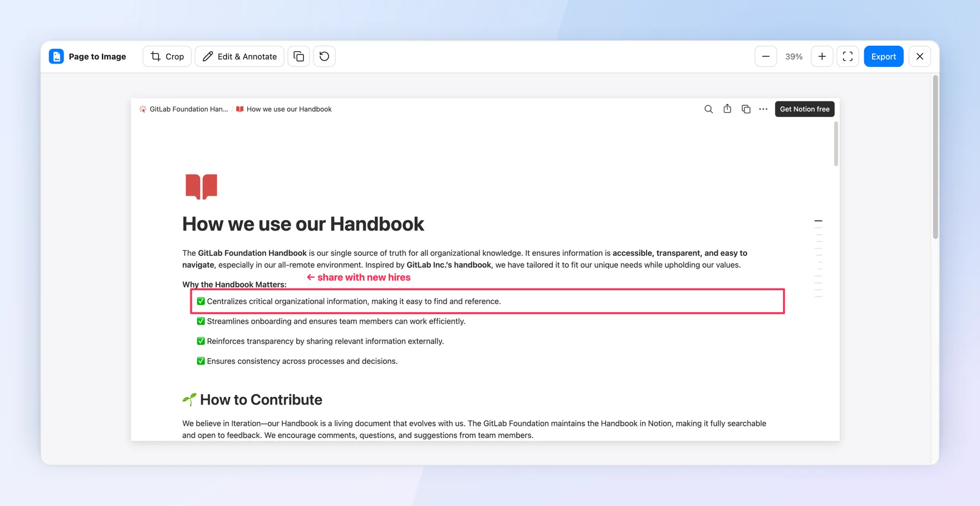Click the Why the Handbook Matters heading
Image resolution: width=980 pixels, height=506 pixels.
pyautogui.click(x=234, y=284)
